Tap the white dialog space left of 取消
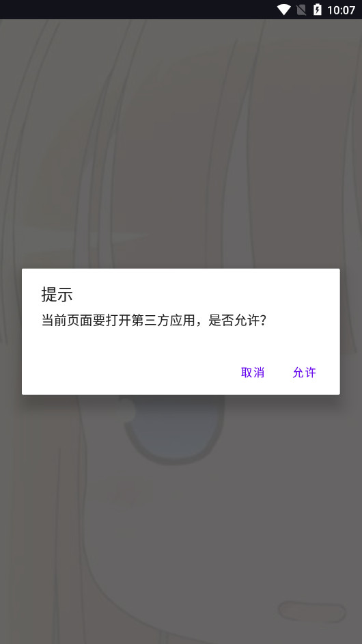This screenshot has width=362, height=644. pyautogui.click(x=127, y=373)
